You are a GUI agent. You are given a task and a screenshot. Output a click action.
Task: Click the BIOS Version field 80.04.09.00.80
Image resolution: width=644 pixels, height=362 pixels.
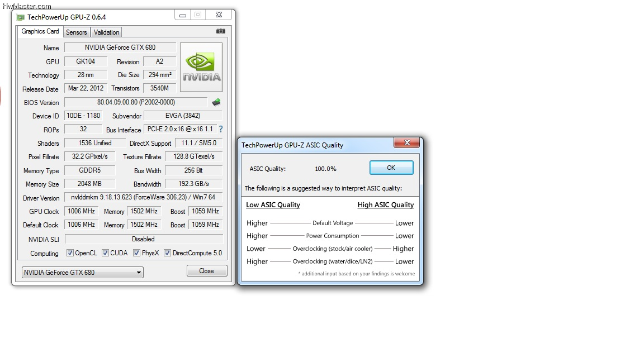[x=136, y=102]
